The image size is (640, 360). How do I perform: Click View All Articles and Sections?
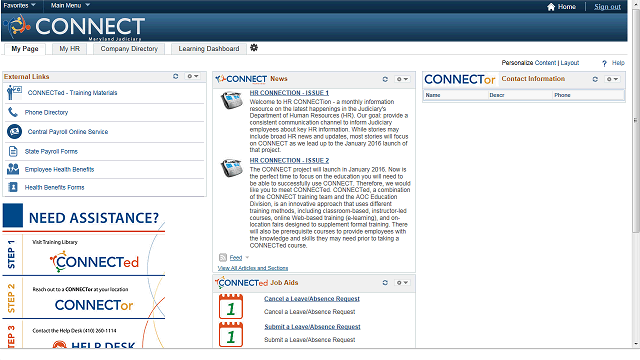point(253,268)
